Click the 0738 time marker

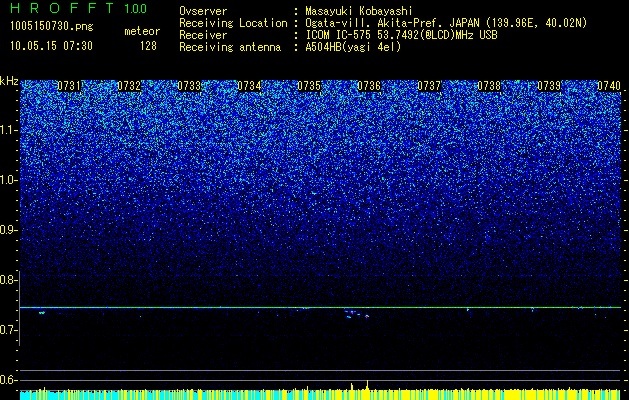pos(489,86)
